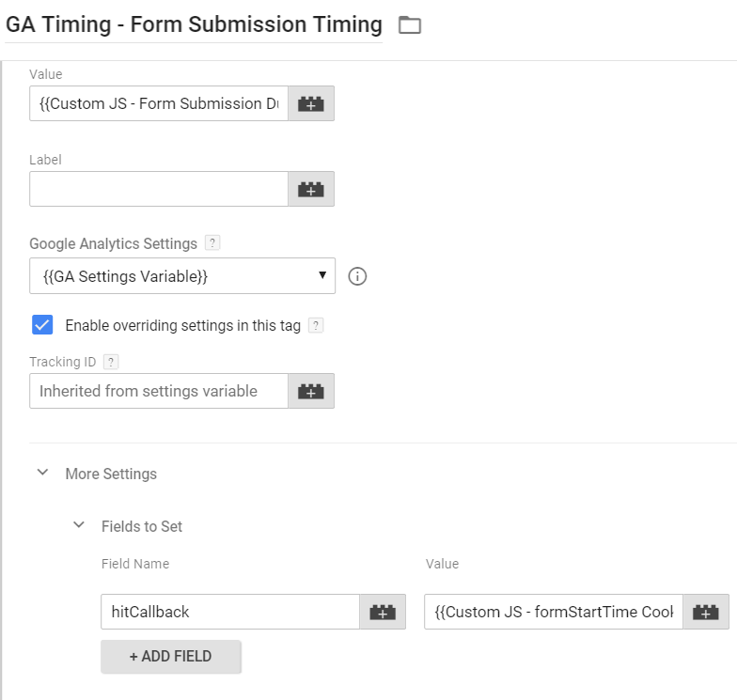737x700 pixels.
Task: Open variable picker for the Value field
Action: point(310,104)
